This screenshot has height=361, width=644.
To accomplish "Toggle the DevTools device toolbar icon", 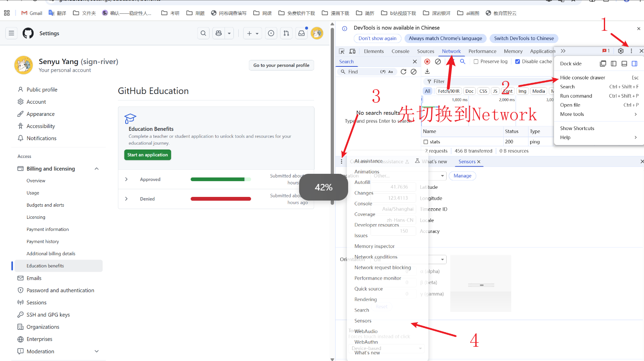I will [x=353, y=51].
